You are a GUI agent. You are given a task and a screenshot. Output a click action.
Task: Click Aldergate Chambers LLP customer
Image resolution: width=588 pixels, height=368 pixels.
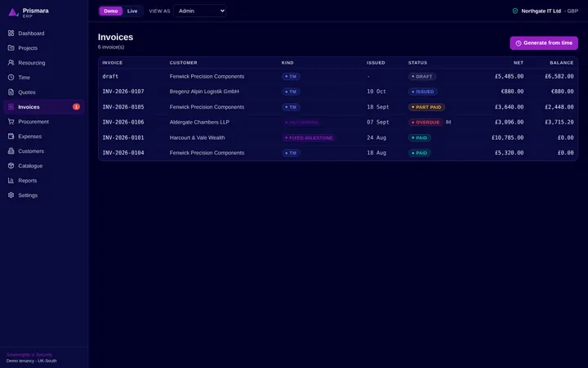click(199, 122)
